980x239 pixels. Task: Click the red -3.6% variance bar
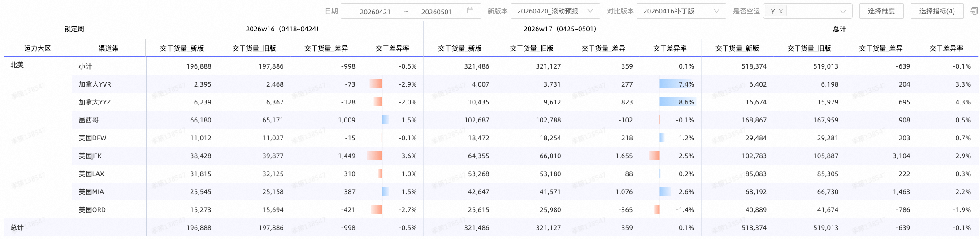[374, 156]
